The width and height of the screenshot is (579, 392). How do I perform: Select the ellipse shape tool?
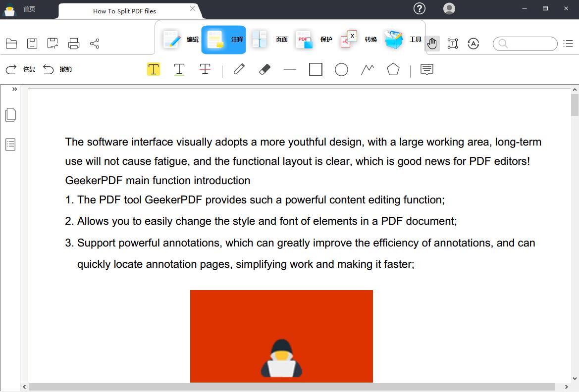click(341, 69)
